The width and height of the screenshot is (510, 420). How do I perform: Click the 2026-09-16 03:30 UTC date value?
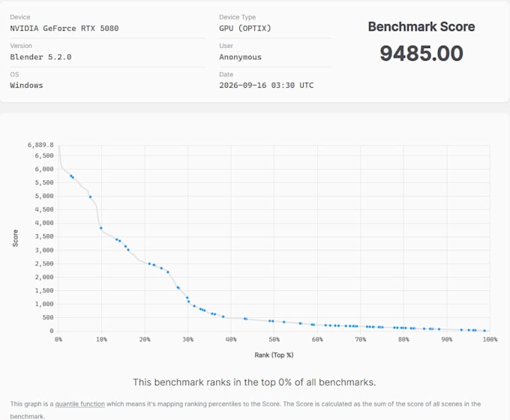click(x=266, y=85)
